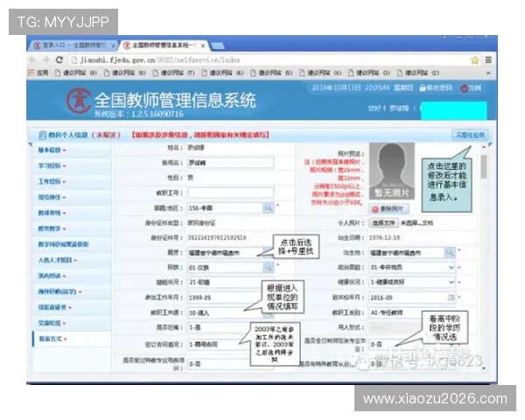Click the empty 教职工号 input field

(230, 192)
